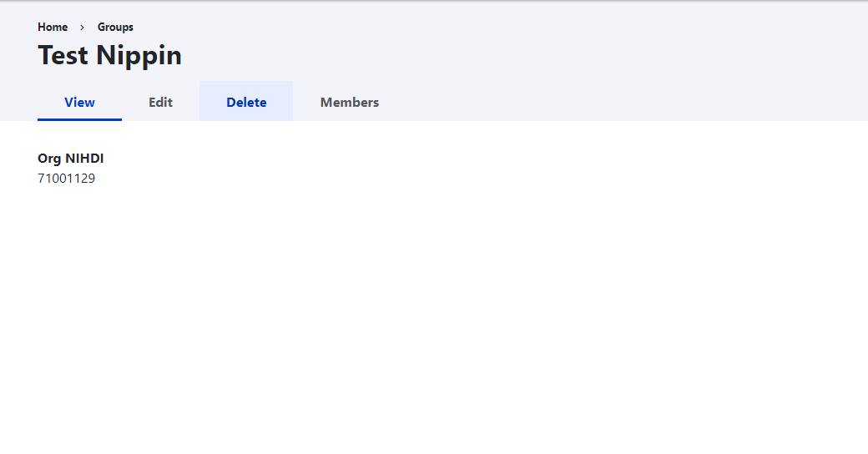Click gray header area right of title
Viewport: 868px width, 454px height.
[501, 56]
